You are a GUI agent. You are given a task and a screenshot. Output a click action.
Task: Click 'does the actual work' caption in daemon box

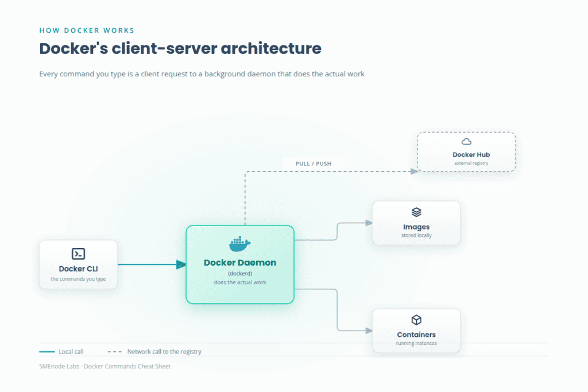click(240, 282)
